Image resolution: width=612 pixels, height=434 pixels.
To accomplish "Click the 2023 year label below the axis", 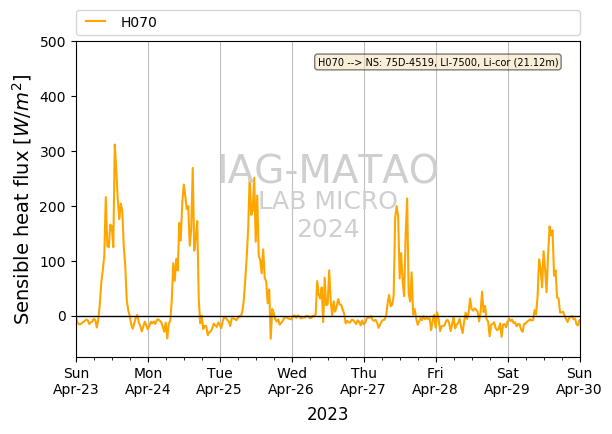I will pos(327,414).
